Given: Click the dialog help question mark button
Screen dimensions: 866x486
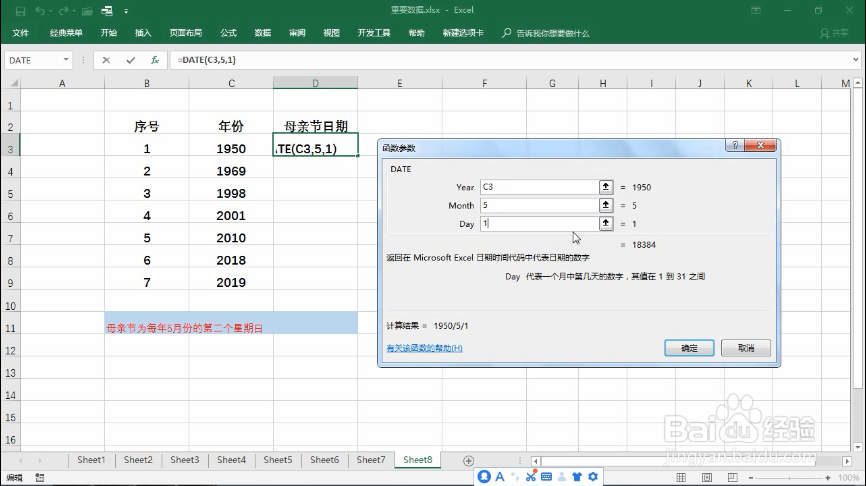Looking at the screenshot, I should click(x=735, y=145).
